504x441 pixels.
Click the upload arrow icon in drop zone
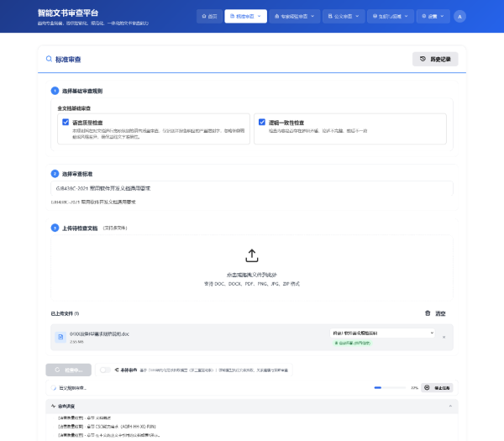(252, 255)
